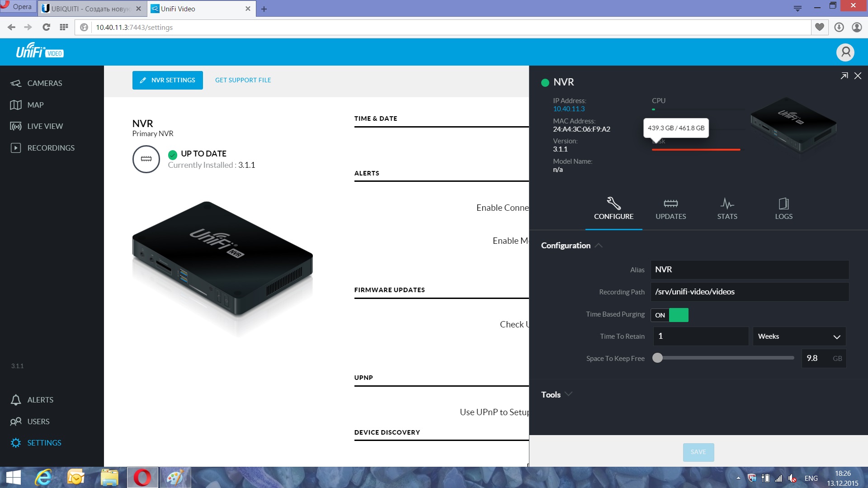The height and width of the screenshot is (488, 868).
Task: Click the NVR device thumbnail in side panel
Action: coord(793,125)
